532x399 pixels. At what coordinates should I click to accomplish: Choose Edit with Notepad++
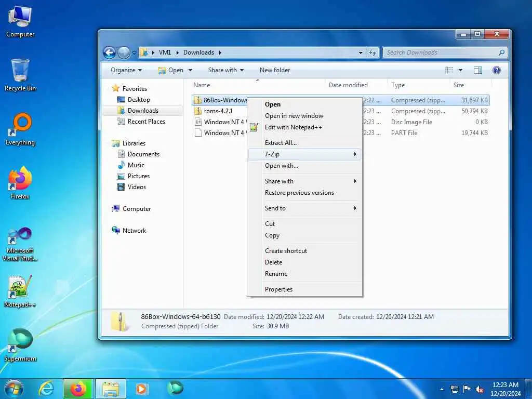click(304, 127)
